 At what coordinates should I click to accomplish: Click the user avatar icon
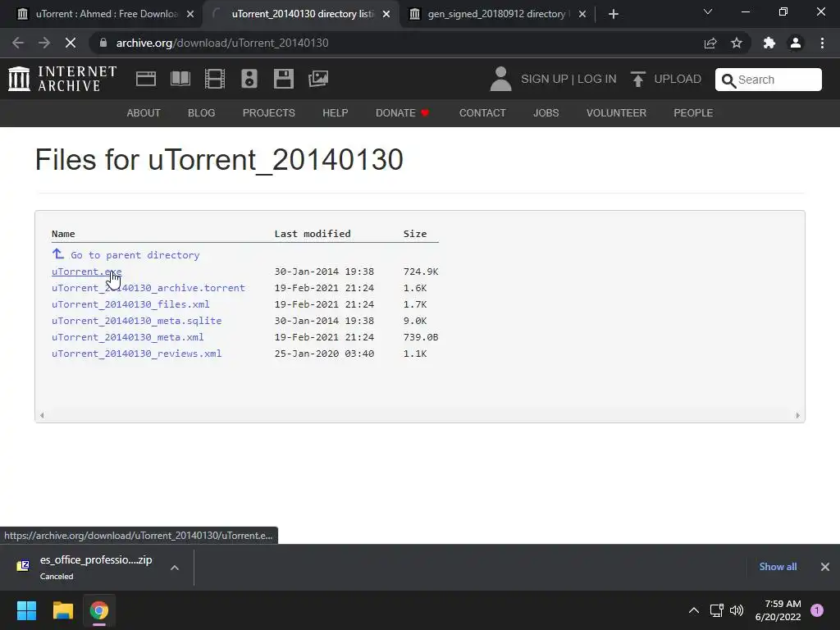pos(501,79)
